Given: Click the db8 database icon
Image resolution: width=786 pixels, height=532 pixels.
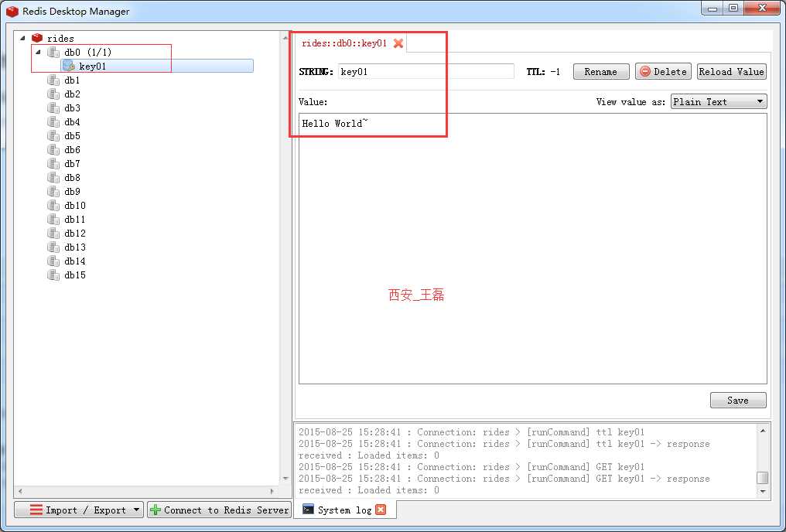Looking at the screenshot, I should [53, 178].
